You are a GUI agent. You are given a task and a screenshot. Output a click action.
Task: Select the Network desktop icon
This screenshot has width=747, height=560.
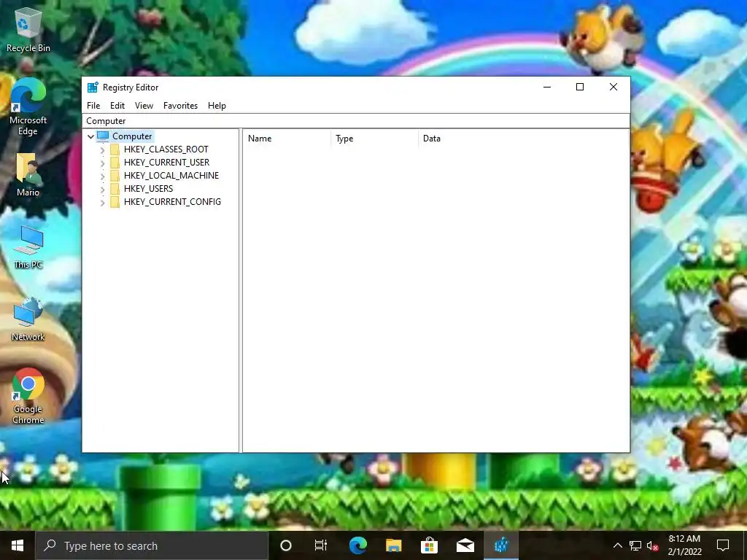tap(28, 319)
